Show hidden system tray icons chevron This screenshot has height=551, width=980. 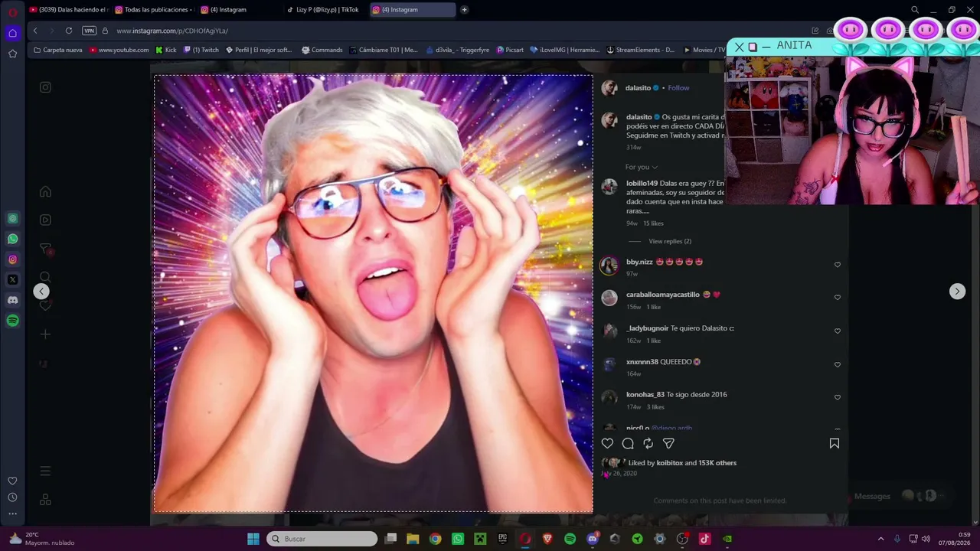pos(880,539)
